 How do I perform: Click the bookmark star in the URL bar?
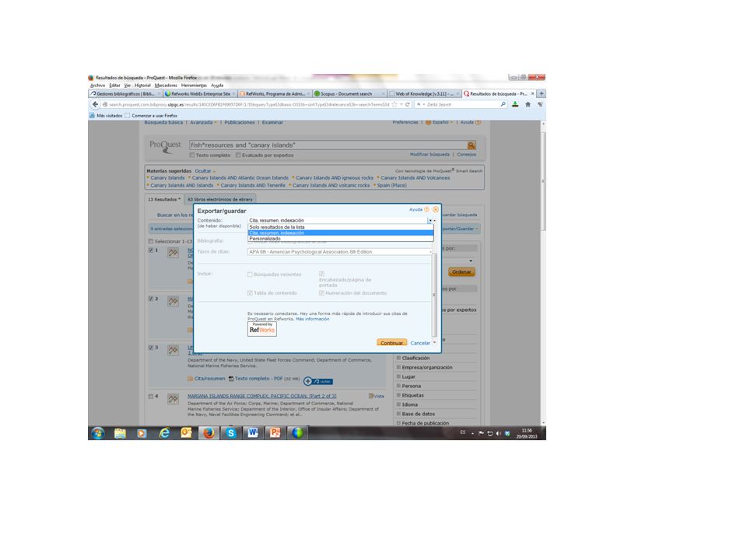[394, 104]
